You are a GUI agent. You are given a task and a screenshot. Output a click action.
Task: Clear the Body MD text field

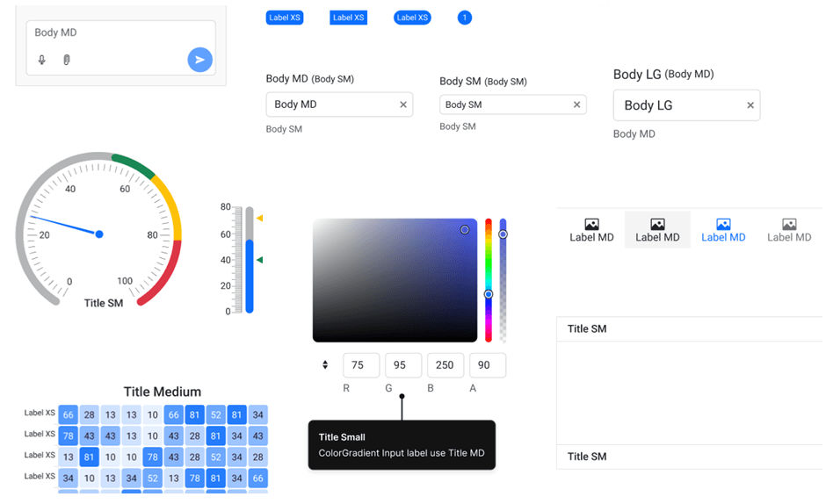coord(403,104)
